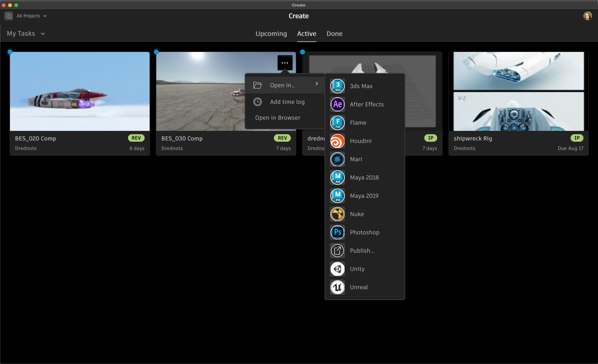This screenshot has height=364, width=598.
Task: Pick Houdini from the app list
Action: [x=365, y=141]
